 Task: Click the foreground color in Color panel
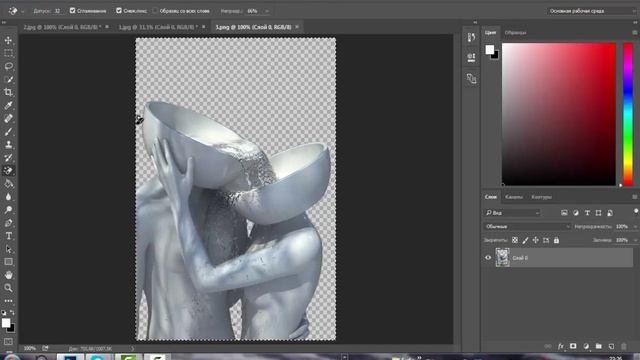(x=489, y=50)
